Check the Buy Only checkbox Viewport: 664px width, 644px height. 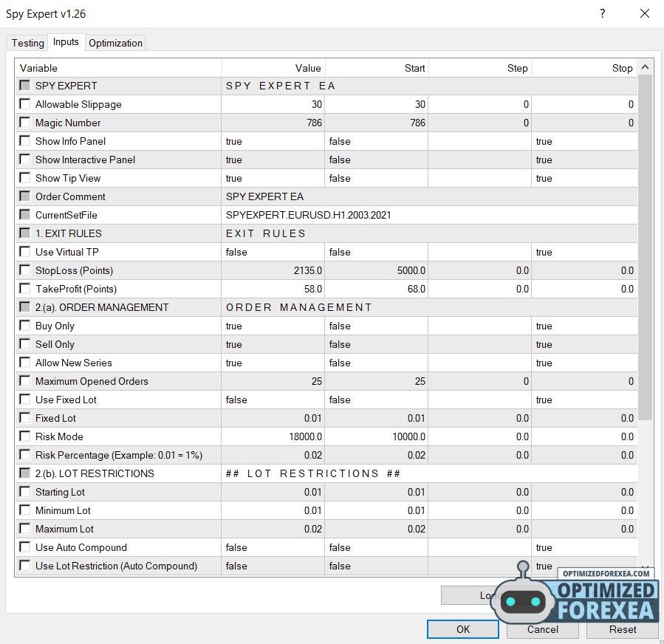pyautogui.click(x=25, y=325)
